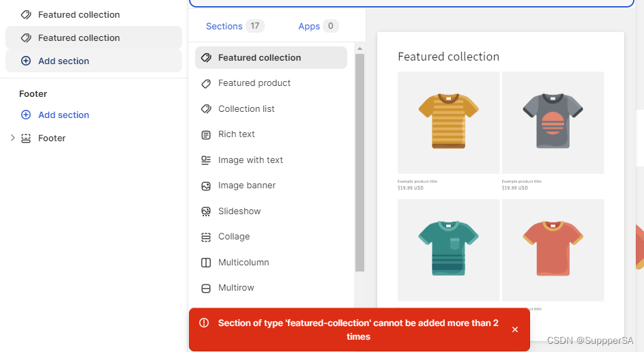Select the highlighted Featured collection sidebar item

point(79,38)
